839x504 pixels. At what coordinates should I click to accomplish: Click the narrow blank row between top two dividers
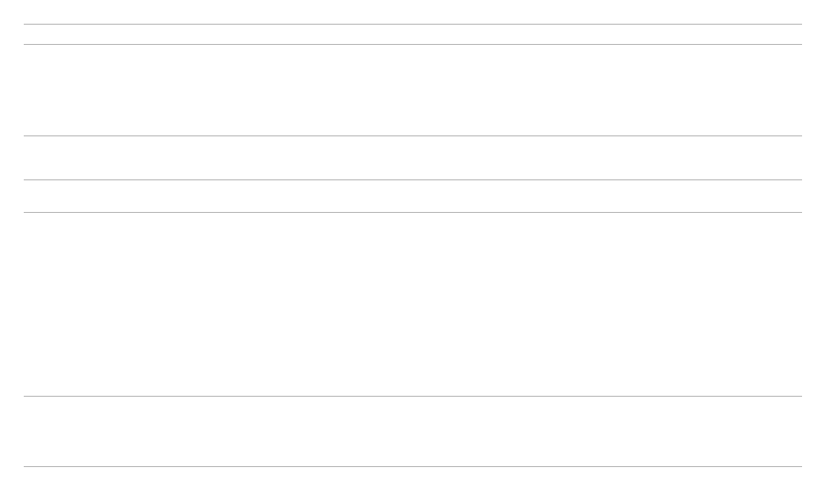pos(412,34)
